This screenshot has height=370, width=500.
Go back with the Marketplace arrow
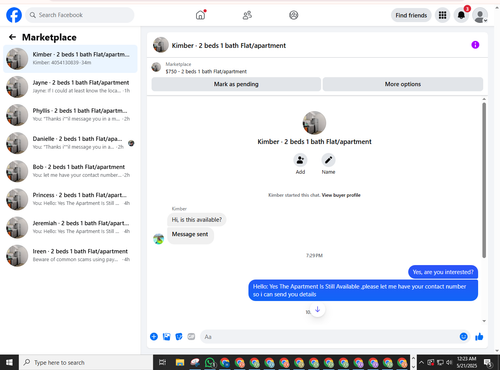click(x=12, y=37)
